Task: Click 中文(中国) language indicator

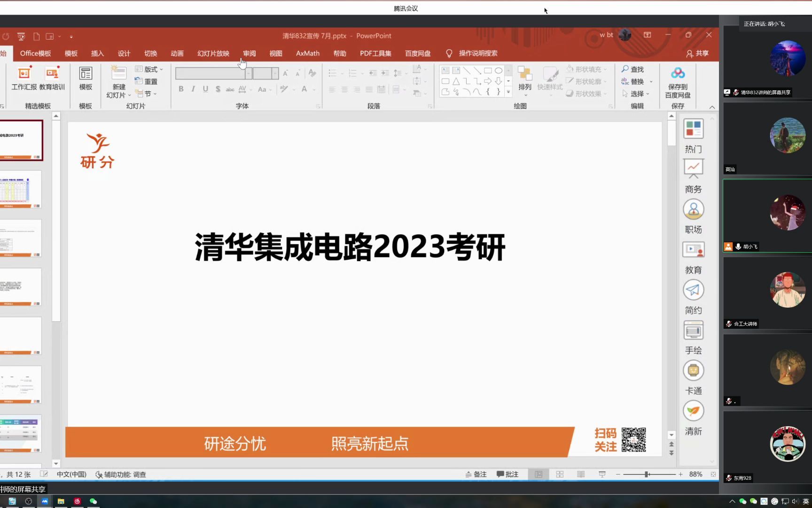Action: (x=71, y=474)
